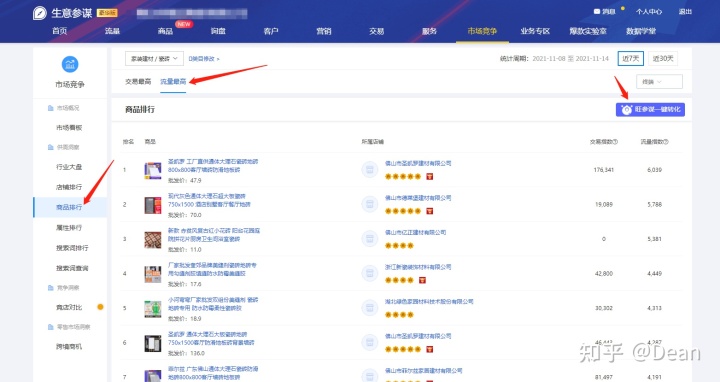The height and width of the screenshot is (382, 720).
Task: Open 搜索词排行 in sidebar
Action: coord(72,248)
